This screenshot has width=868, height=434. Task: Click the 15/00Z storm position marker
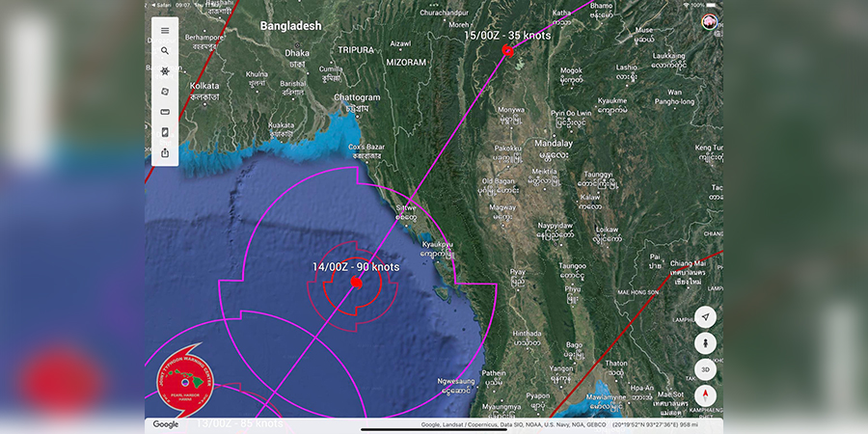click(x=507, y=51)
